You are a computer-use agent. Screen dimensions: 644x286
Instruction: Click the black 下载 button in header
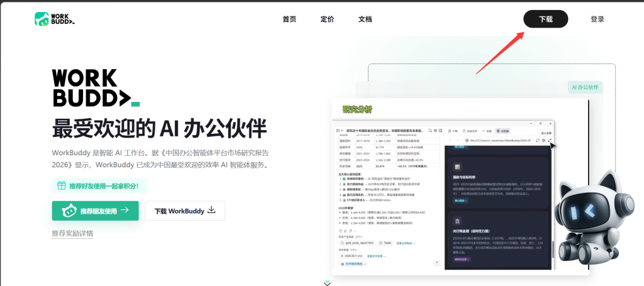click(x=545, y=19)
